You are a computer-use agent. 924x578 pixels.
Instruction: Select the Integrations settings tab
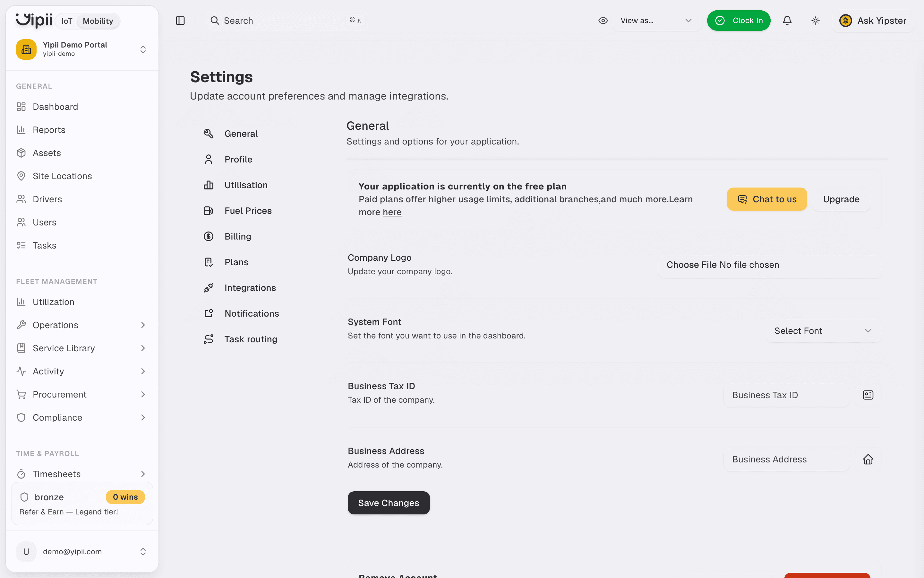click(250, 288)
